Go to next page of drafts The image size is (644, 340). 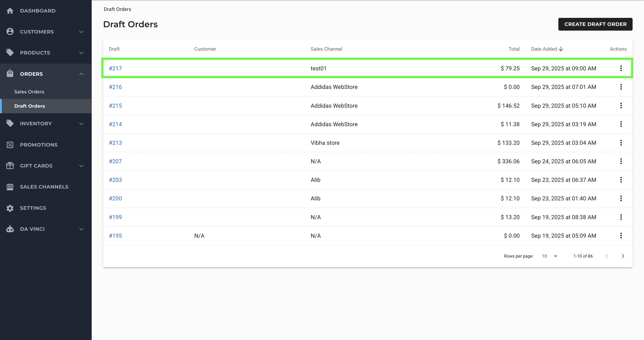pyautogui.click(x=623, y=256)
